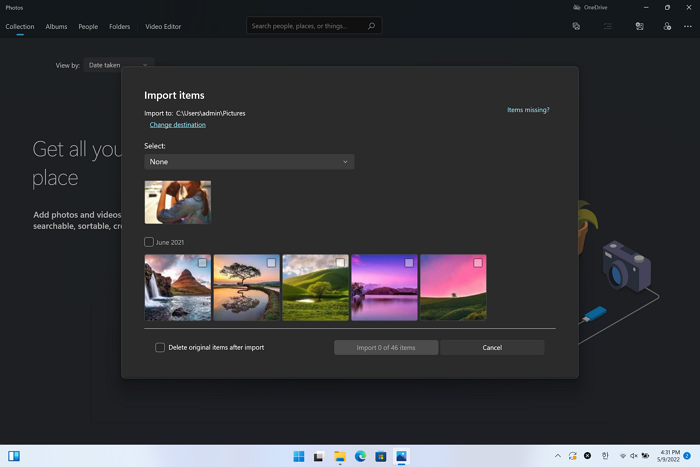Show hidden icons in system tray
700x467 pixels.
(x=558, y=456)
